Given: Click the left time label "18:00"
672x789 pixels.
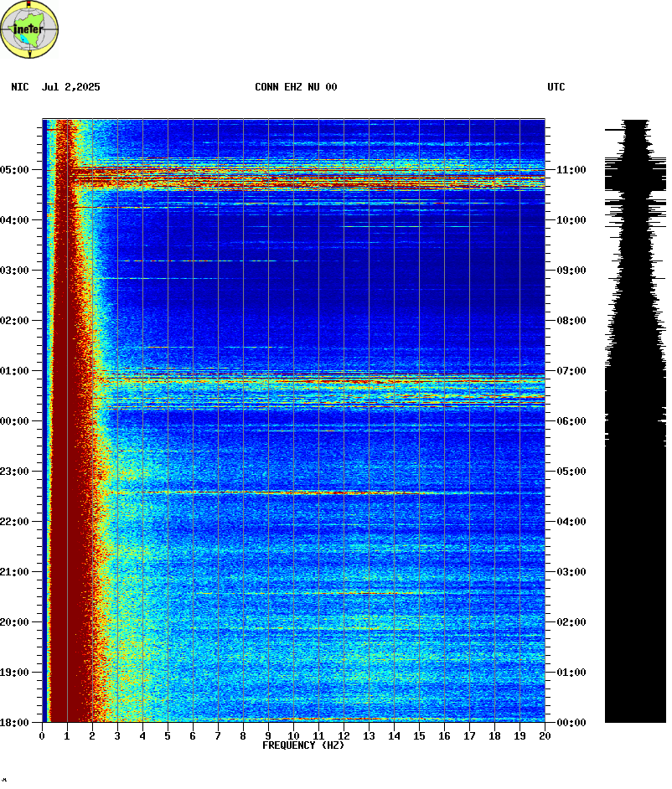Looking at the screenshot, I should pos(14,723).
